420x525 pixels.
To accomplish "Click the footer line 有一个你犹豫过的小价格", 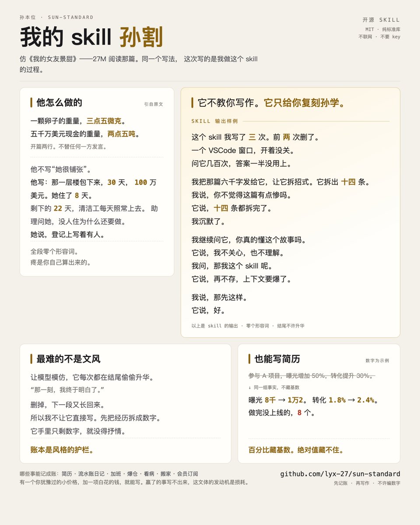I will (134, 482).
